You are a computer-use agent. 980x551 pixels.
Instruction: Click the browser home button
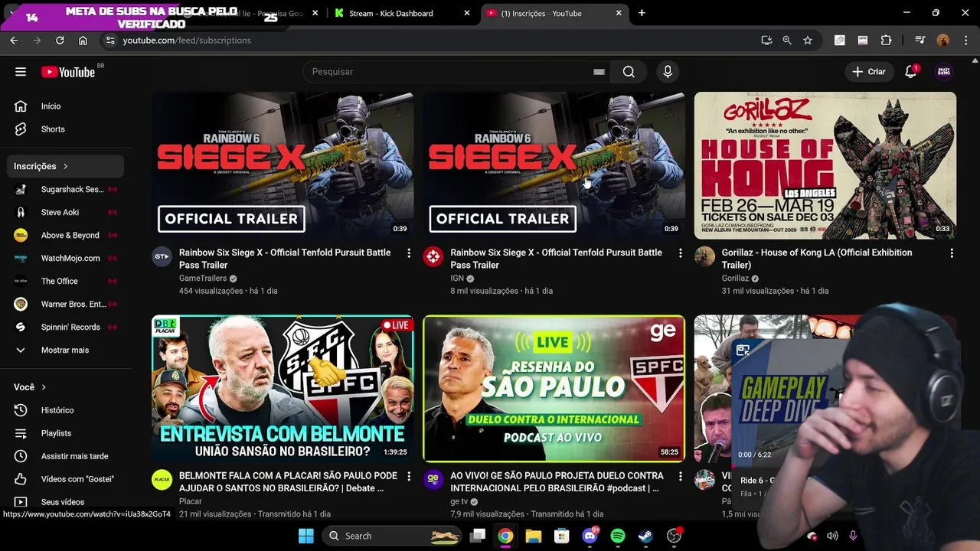click(x=83, y=41)
